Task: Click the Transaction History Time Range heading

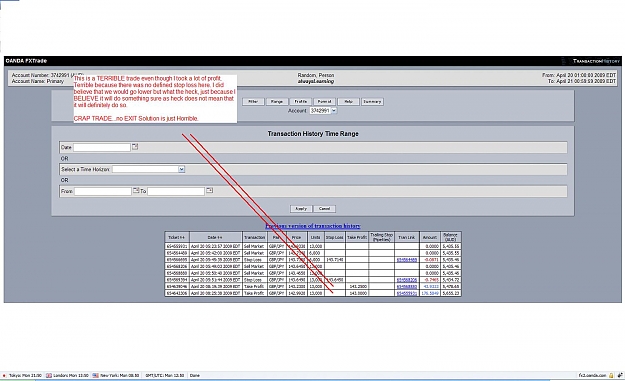Action: [x=313, y=134]
